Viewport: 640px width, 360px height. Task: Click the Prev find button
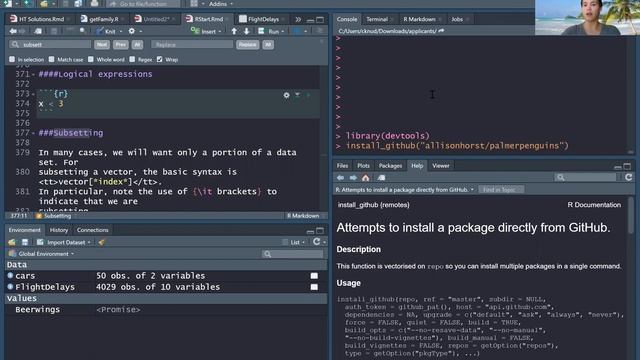[120, 44]
